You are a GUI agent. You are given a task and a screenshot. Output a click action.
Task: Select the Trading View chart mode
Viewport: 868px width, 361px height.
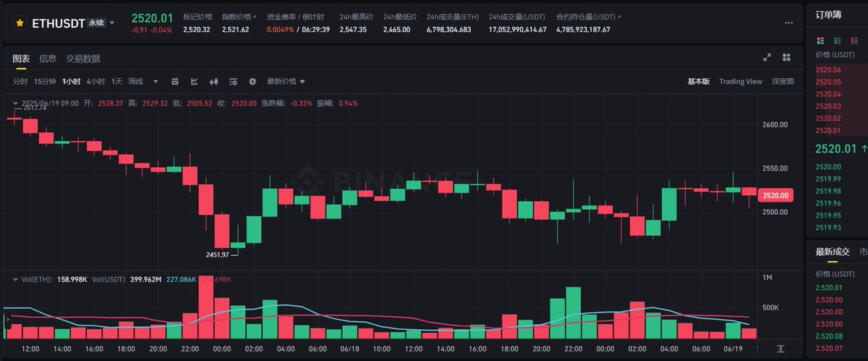741,82
